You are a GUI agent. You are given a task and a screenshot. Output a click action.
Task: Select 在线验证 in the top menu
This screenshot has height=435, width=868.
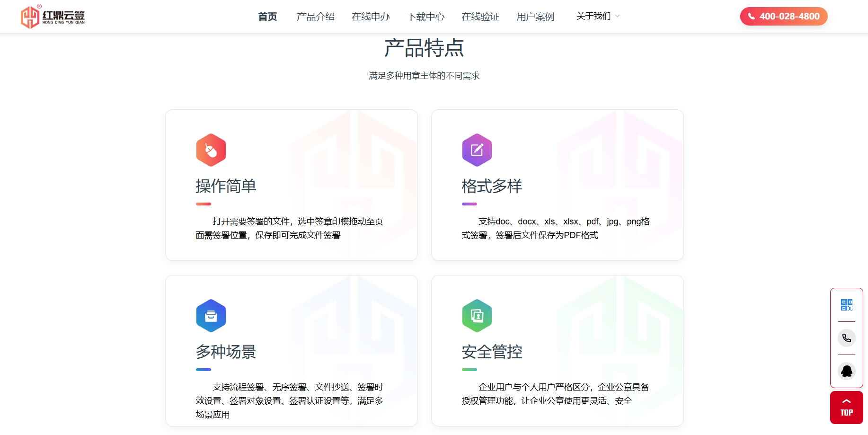pos(480,17)
